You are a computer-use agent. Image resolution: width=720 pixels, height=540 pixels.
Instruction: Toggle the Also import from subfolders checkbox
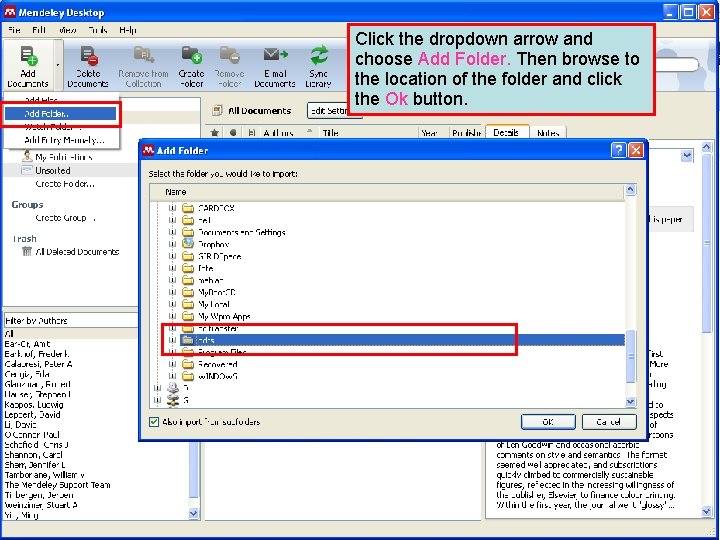coord(154,422)
